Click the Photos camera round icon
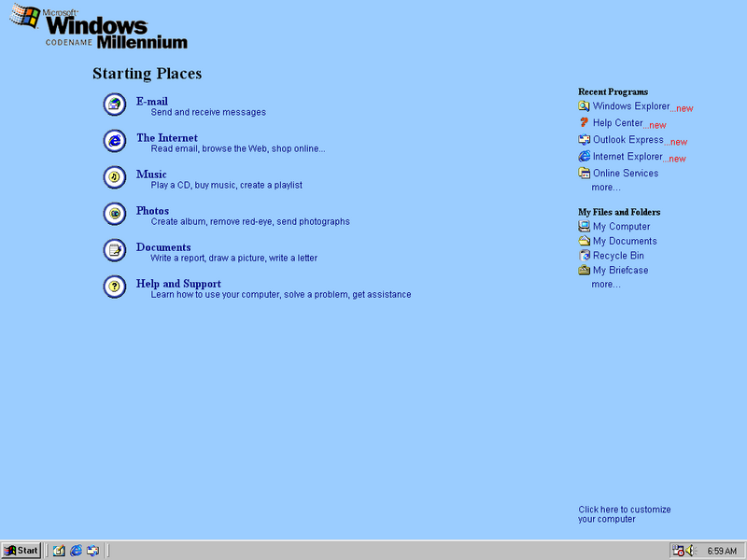The width and height of the screenshot is (747, 560). (x=115, y=214)
